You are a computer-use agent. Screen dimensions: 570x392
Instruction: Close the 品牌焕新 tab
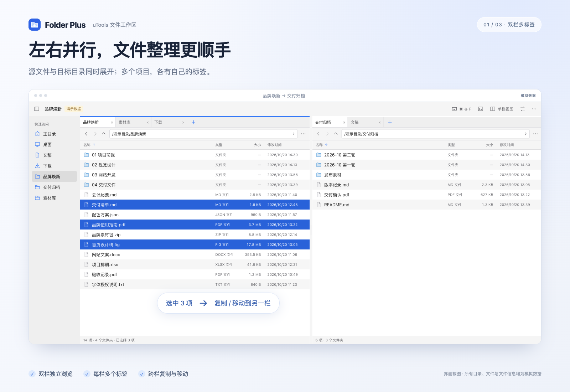click(x=112, y=123)
